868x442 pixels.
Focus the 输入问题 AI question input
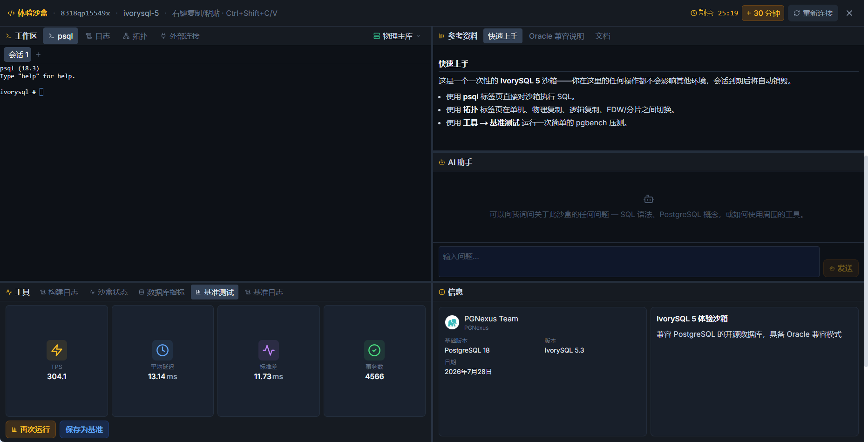(629, 262)
